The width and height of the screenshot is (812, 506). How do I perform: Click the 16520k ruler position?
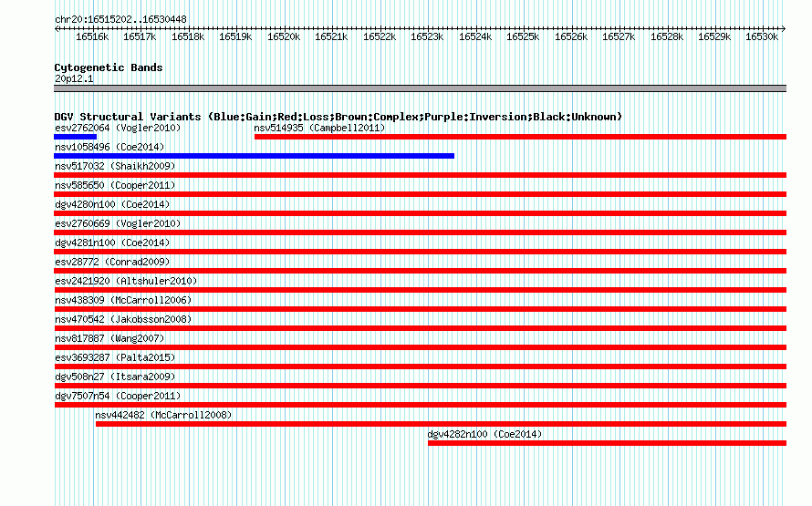[284, 36]
